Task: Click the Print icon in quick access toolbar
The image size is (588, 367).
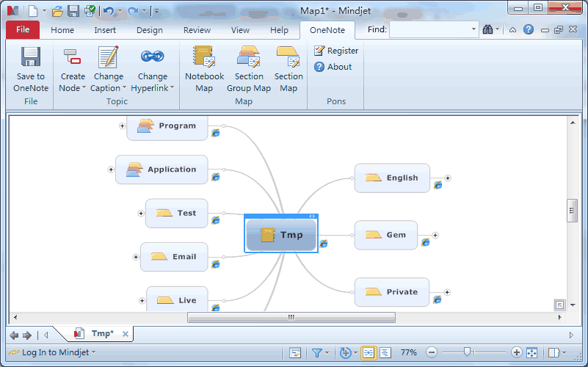Action: coord(90,11)
